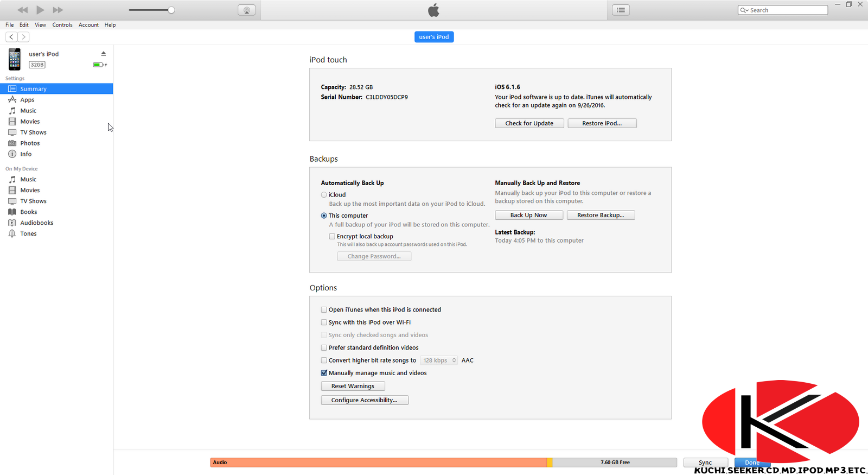Uncheck Manually manage music and videos

(324, 373)
